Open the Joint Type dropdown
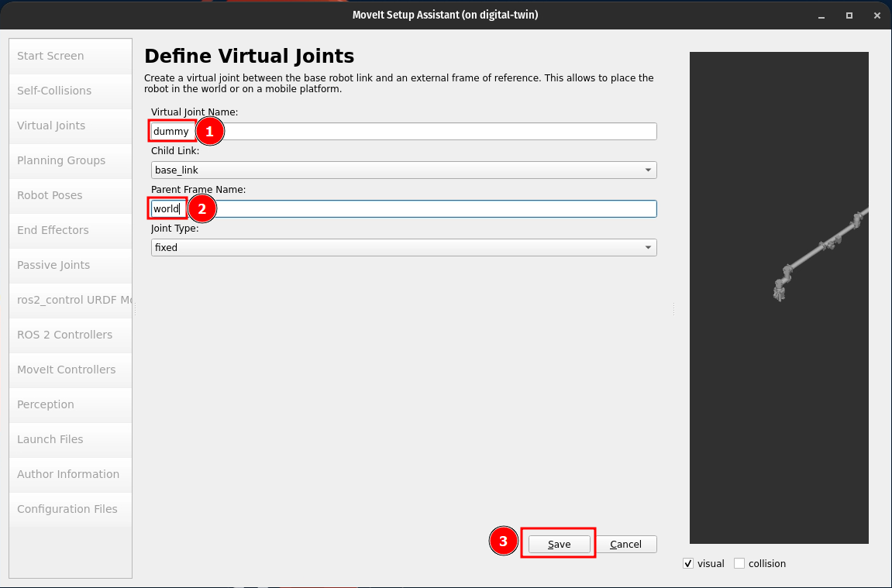This screenshot has height=588, width=892. coord(403,248)
